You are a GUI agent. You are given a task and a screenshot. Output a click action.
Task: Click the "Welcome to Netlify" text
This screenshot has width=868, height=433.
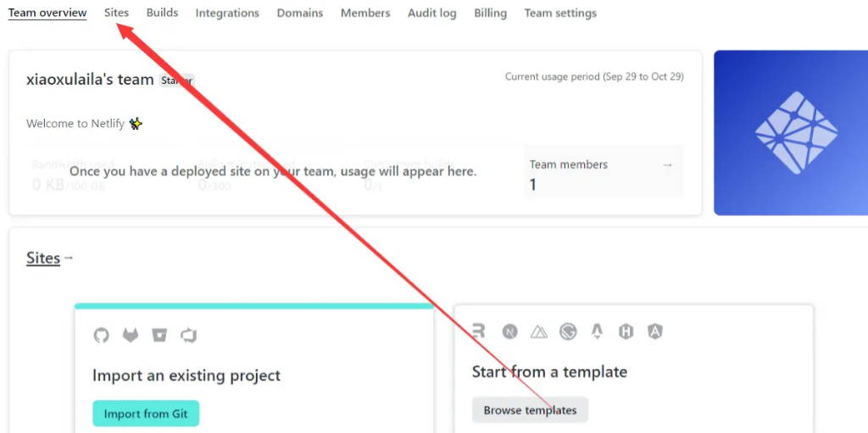pyautogui.click(x=76, y=124)
